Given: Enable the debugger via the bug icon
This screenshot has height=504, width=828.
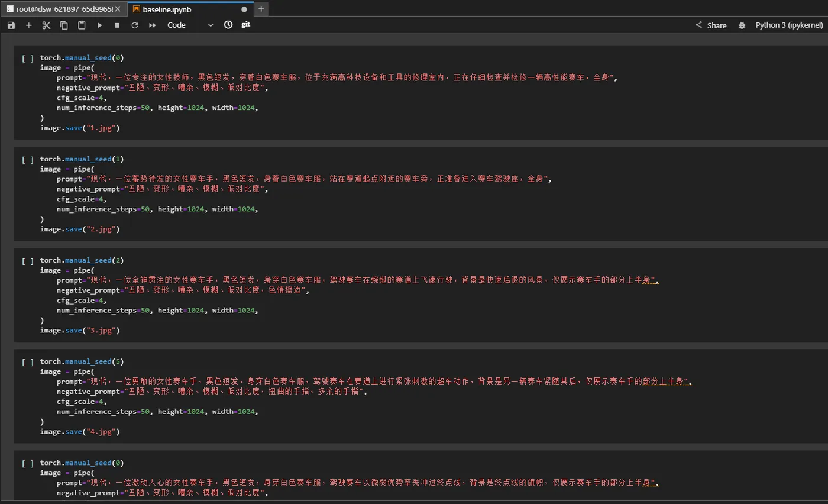Looking at the screenshot, I should pos(742,25).
